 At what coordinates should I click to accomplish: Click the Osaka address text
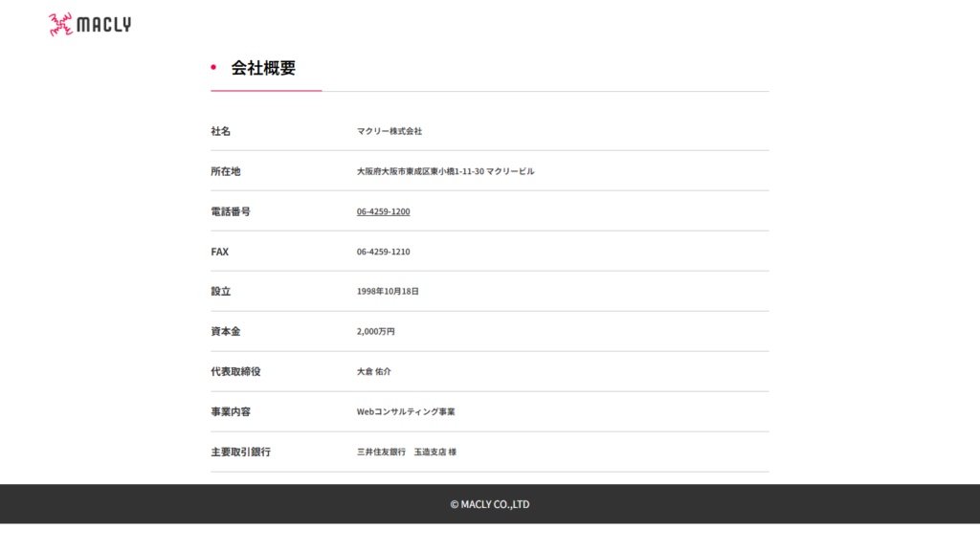pos(445,171)
